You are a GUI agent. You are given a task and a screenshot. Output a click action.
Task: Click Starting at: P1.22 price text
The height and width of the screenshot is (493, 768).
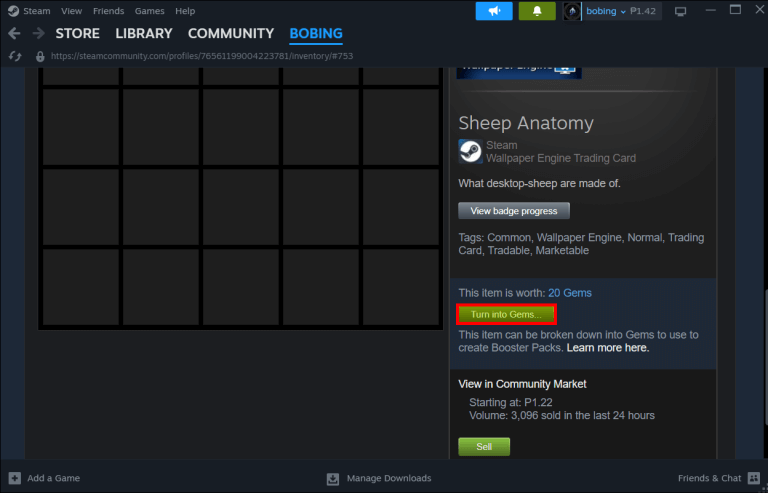[x=510, y=402]
